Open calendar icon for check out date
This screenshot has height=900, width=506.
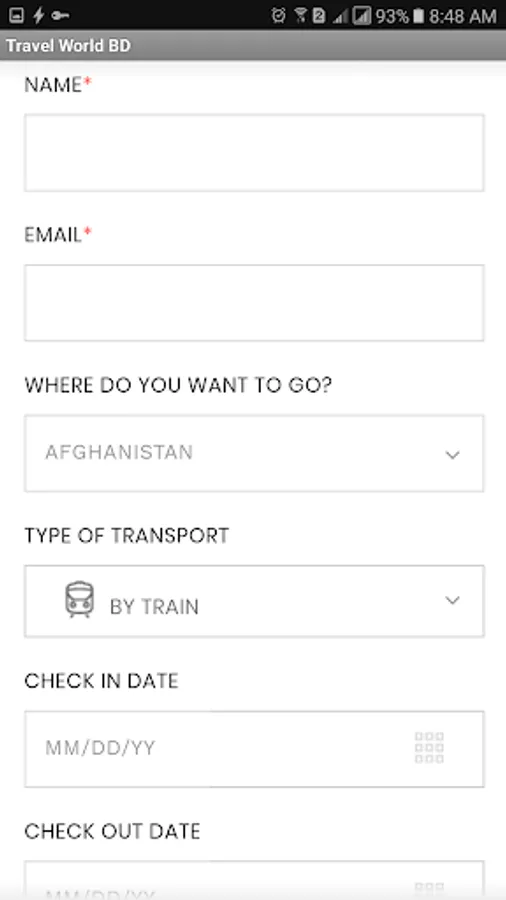(429, 890)
